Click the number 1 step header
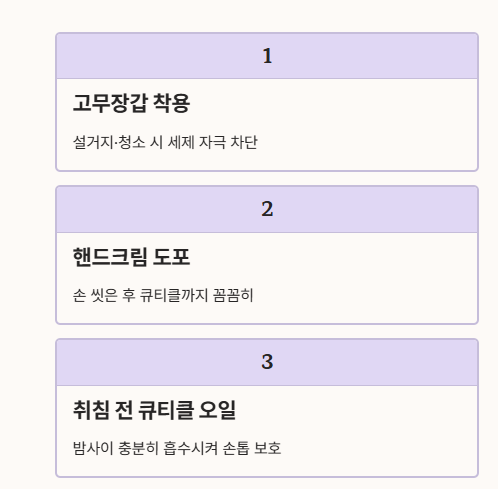 [x=267, y=56]
